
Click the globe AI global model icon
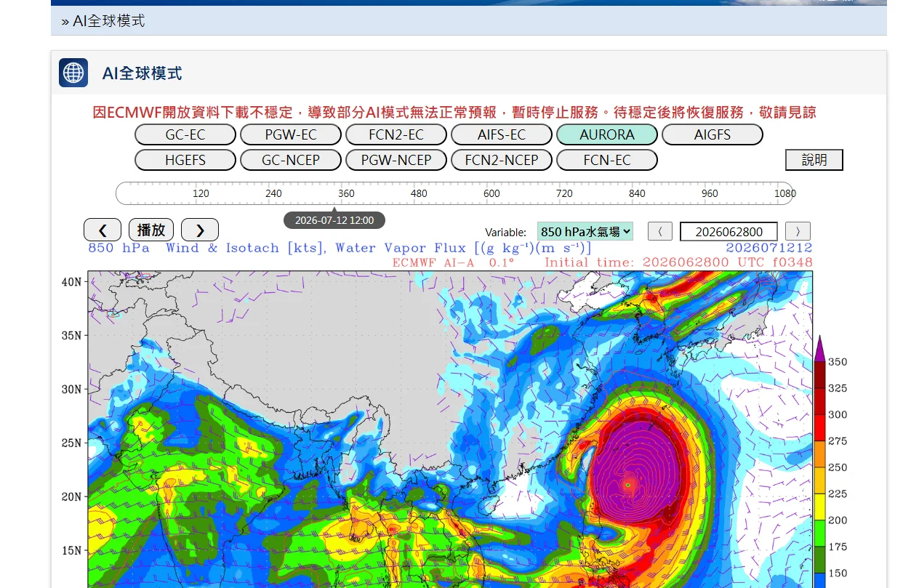pos(73,73)
